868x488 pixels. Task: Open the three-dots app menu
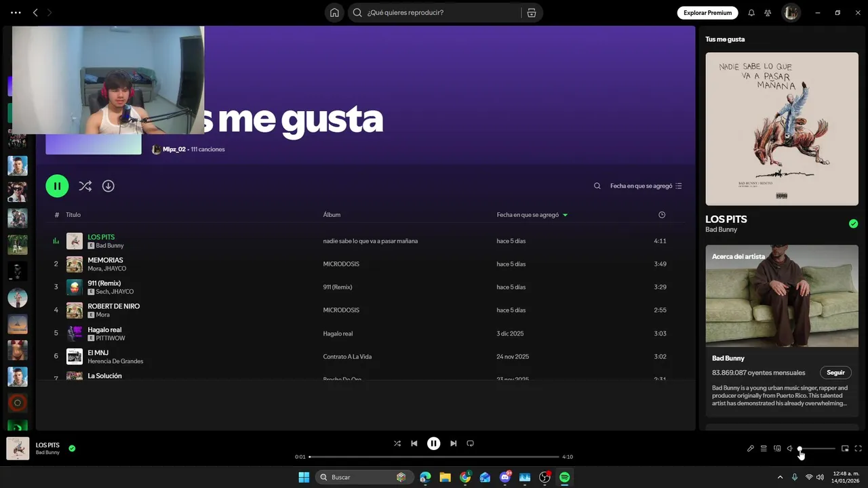tap(16, 12)
